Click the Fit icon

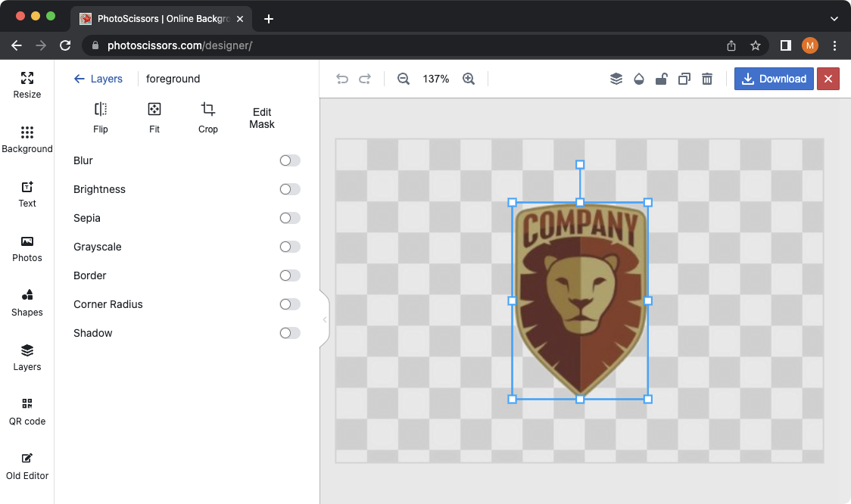[154, 110]
